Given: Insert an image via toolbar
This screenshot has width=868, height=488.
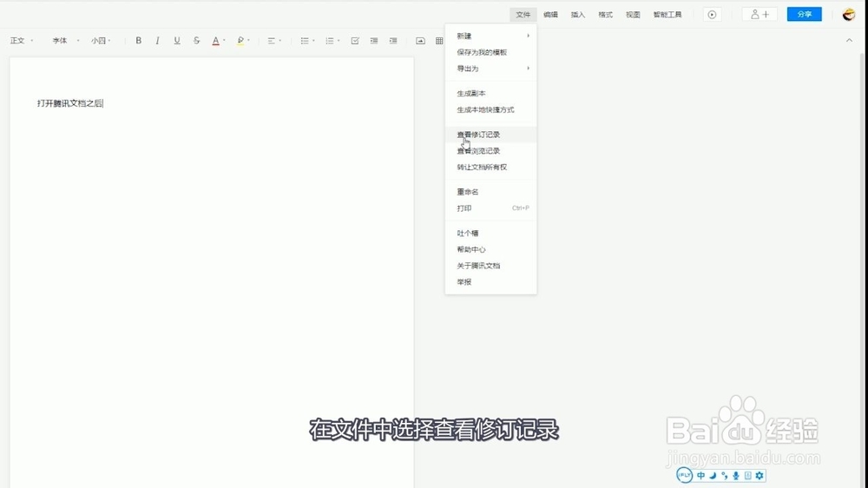Looking at the screenshot, I should (421, 41).
